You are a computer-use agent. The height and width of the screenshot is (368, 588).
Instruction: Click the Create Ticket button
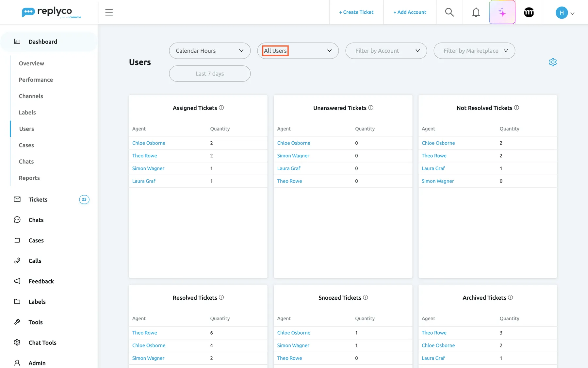pos(356,12)
